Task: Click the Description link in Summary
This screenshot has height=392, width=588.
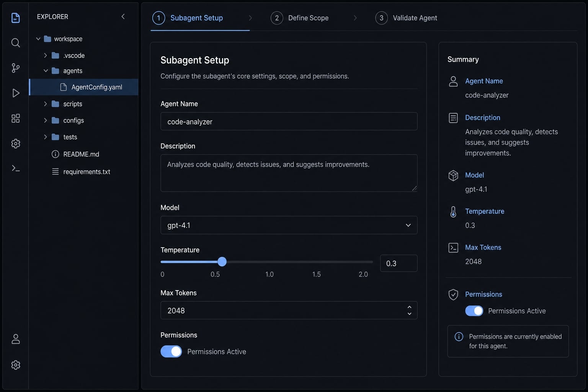Action: pos(482,118)
